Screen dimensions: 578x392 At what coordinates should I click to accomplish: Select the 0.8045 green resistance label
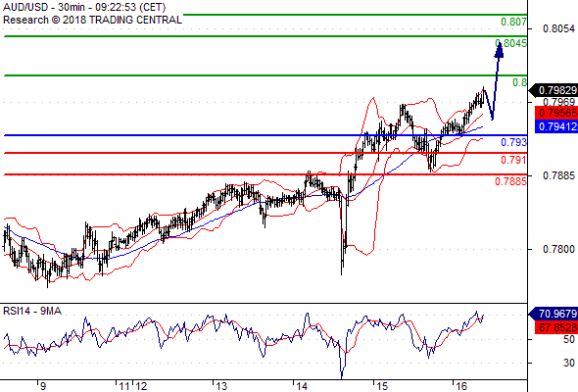point(511,43)
